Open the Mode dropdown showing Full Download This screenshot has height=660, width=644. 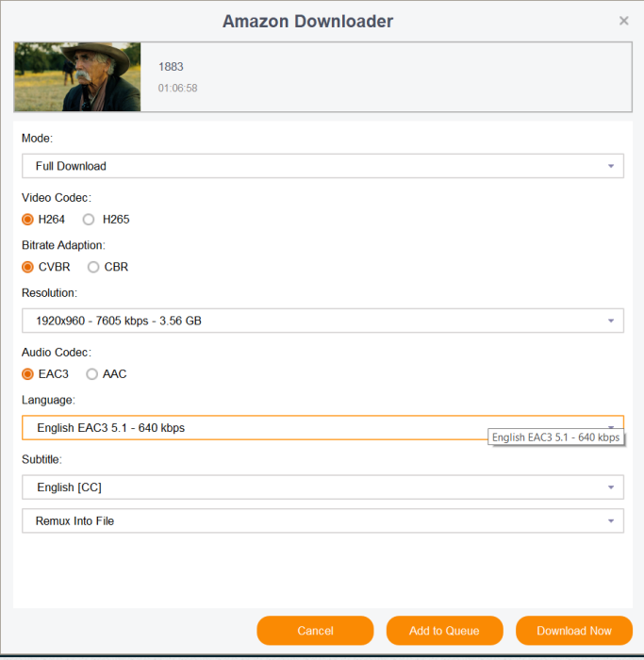311,166
